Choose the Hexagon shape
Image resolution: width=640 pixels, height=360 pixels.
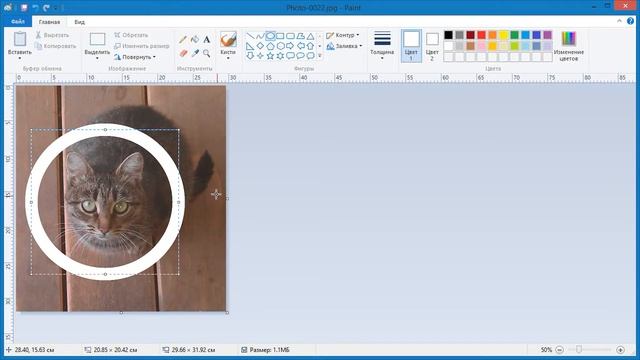(x=280, y=46)
